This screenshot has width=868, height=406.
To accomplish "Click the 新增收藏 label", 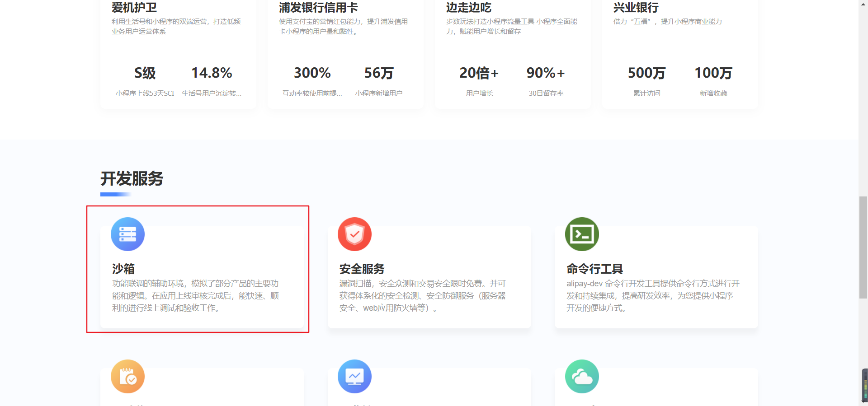I will click(713, 93).
